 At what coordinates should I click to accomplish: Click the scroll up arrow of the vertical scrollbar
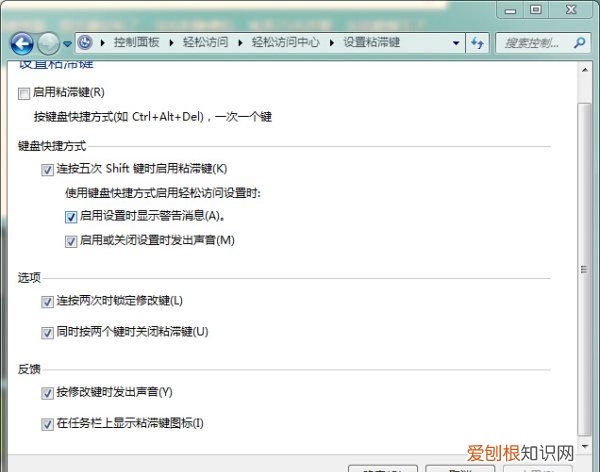(585, 70)
